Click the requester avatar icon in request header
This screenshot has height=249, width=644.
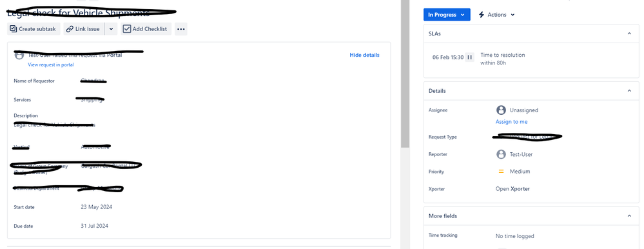click(x=19, y=55)
